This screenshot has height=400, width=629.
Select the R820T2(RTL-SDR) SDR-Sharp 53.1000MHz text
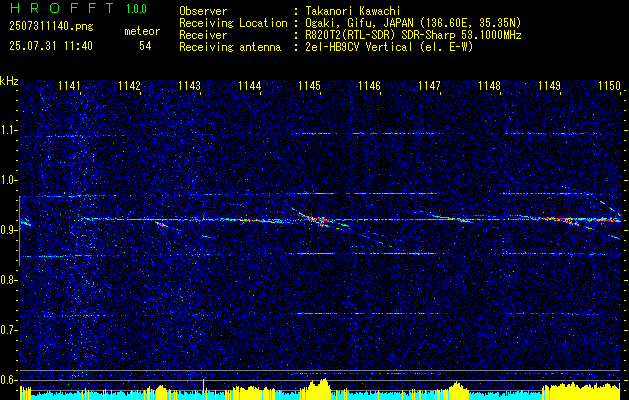pyautogui.click(x=414, y=35)
